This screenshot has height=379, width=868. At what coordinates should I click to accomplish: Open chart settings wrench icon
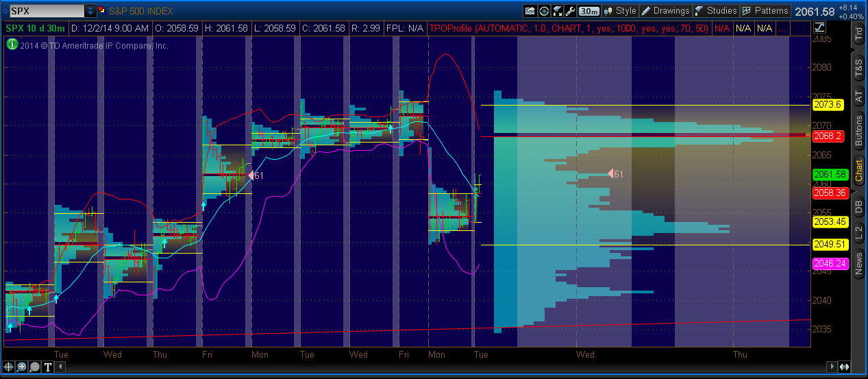571,11
